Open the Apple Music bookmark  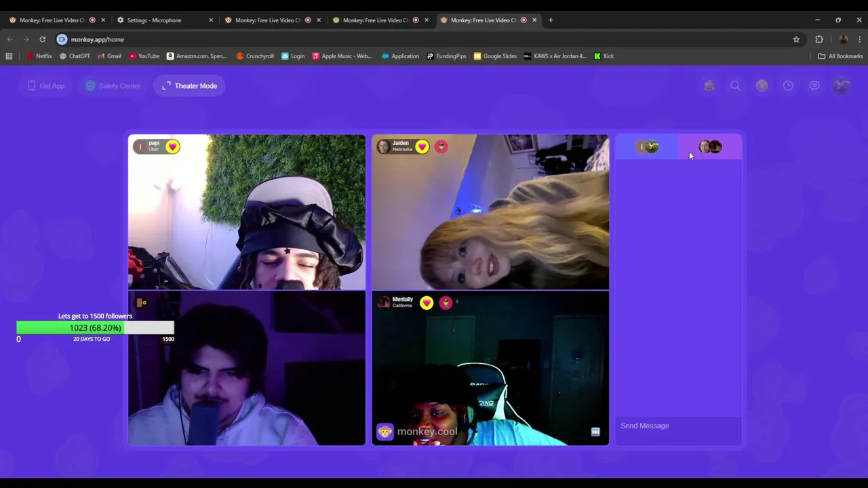(342, 56)
